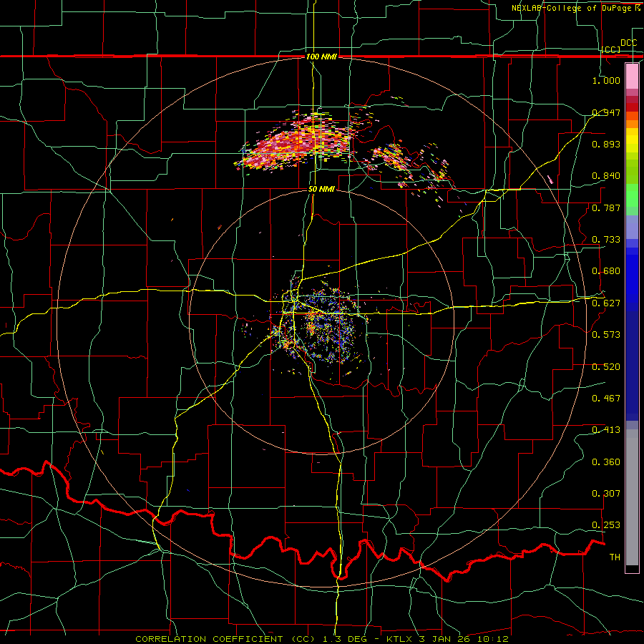Pick the gray band on color bar

632,497
